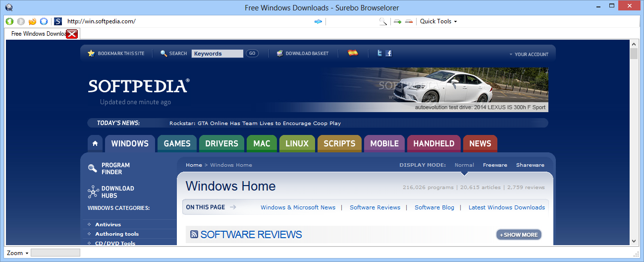Click the Show More button
The image size is (644, 262).
coord(519,235)
